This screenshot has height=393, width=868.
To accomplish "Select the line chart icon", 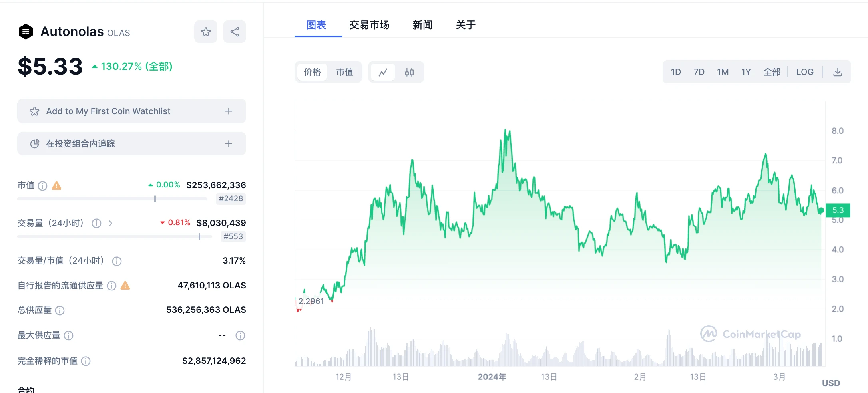I will [x=383, y=72].
